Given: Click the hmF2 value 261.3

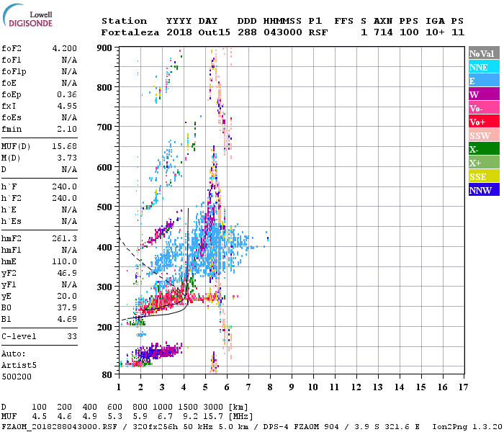Looking at the screenshot, I should (x=65, y=238).
